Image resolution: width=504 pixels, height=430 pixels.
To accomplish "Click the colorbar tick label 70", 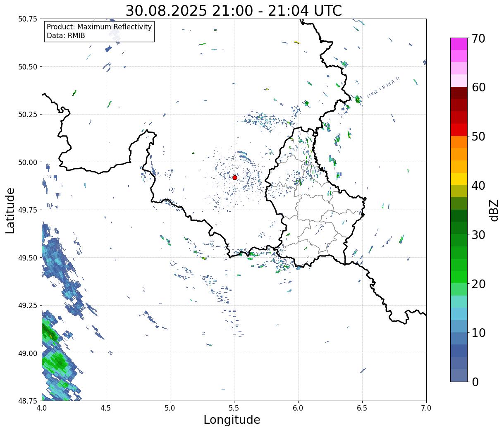I will click(478, 38).
